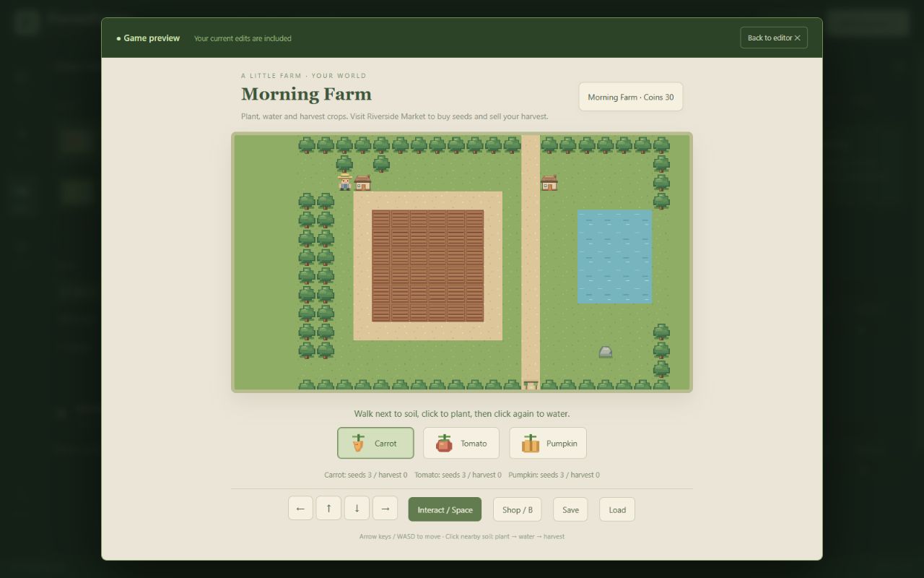The width and height of the screenshot is (924, 578).
Task: Open the Shop / B button
Action: (518, 509)
